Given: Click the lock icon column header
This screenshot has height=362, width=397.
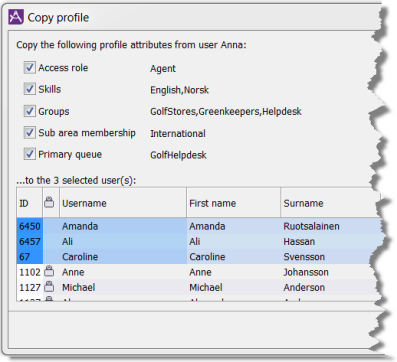Looking at the screenshot, I should pos(49,203).
